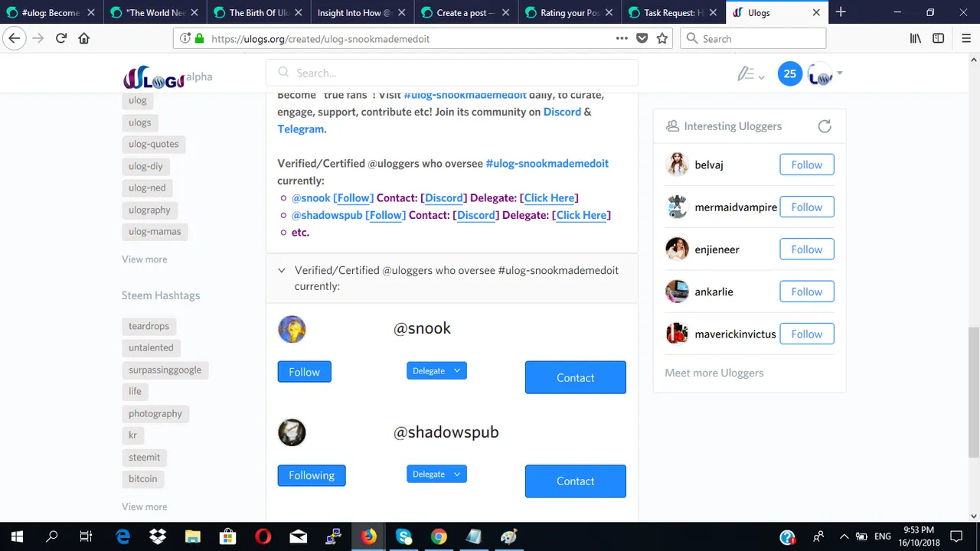Switch to 'Insight Into How' tab
The width and height of the screenshot is (980, 551).
click(363, 12)
